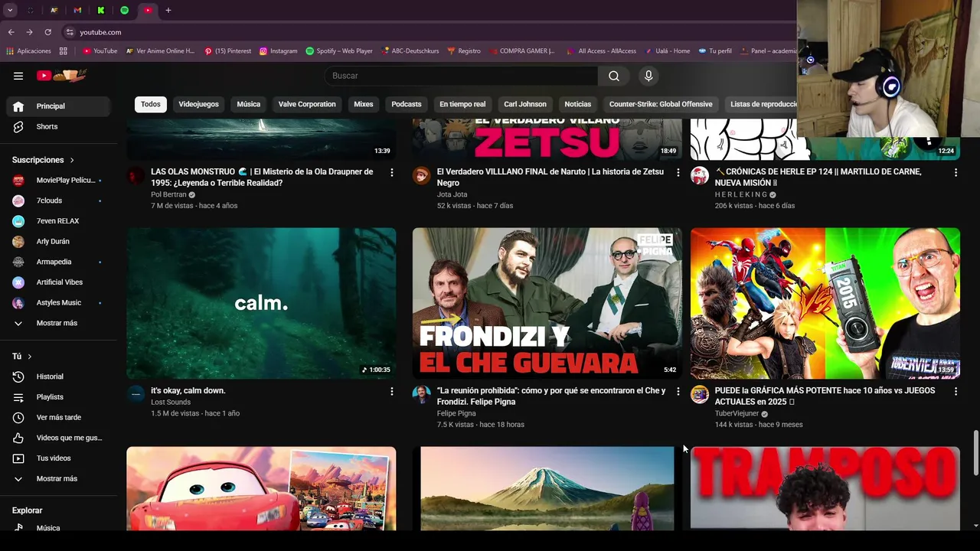Switch to the Spotify browser tab
This screenshot has height=551, width=980.
coord(125,10)
